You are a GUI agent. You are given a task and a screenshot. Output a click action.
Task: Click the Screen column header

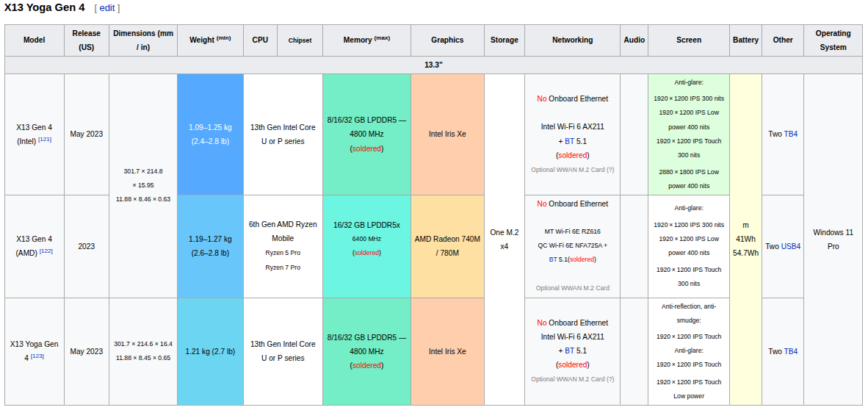689,40
